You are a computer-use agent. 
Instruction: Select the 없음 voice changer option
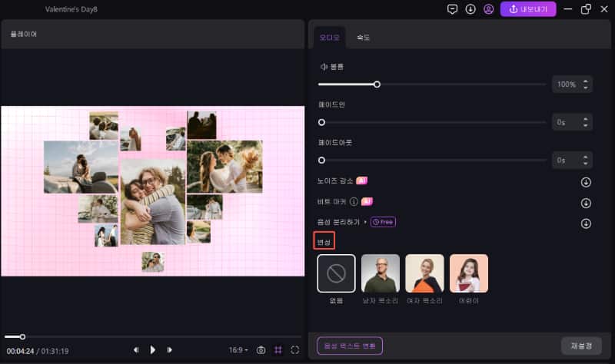point(336,273)
